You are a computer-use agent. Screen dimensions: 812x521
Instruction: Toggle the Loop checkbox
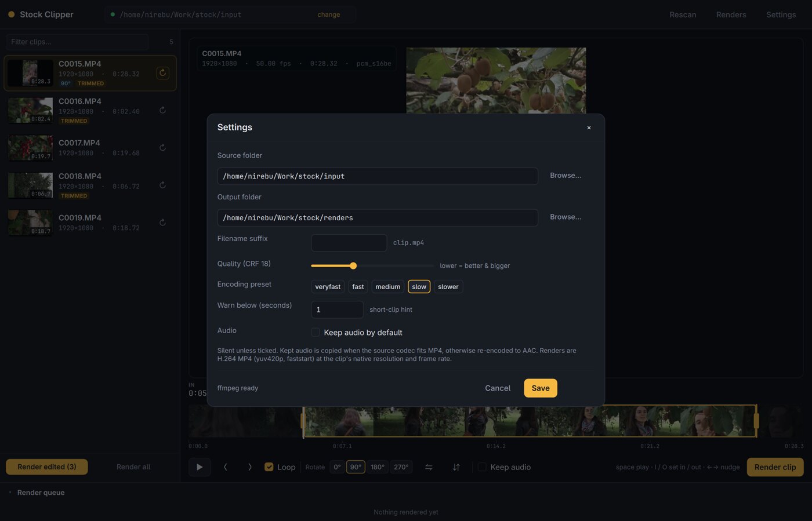point(269,467)
